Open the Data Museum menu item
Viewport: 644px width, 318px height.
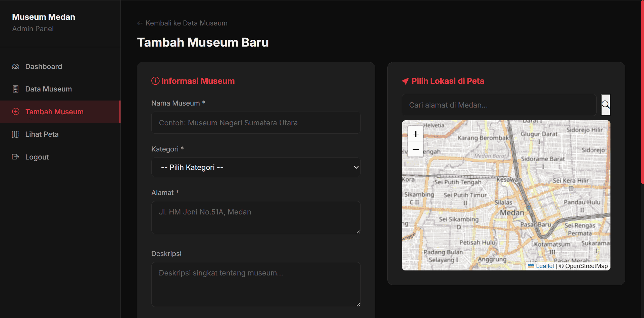coord(60,89)
